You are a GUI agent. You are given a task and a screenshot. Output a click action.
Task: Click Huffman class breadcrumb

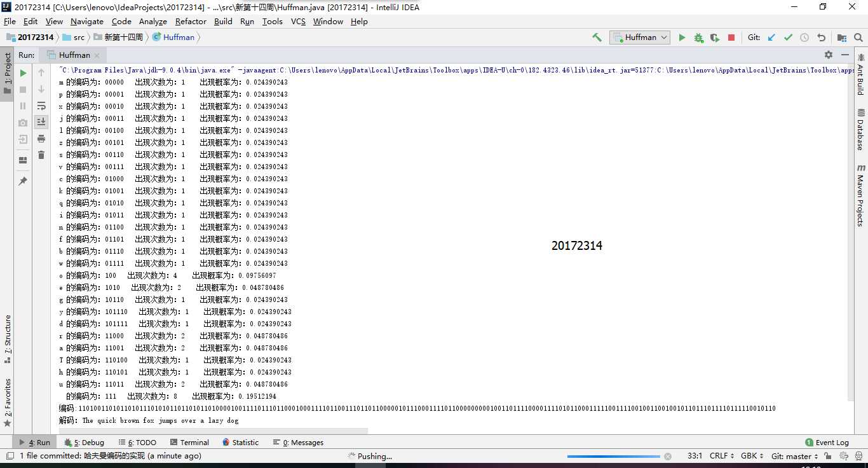pos(174,38)
